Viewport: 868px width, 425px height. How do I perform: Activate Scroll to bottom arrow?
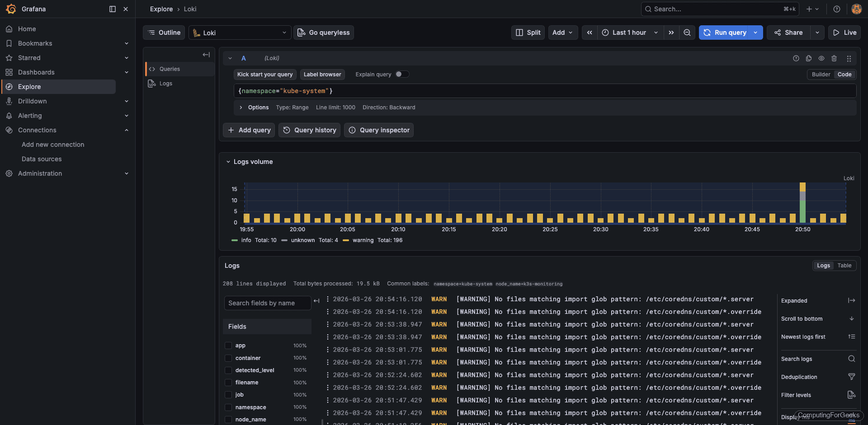pyautogui.click(x=852, y=318)
